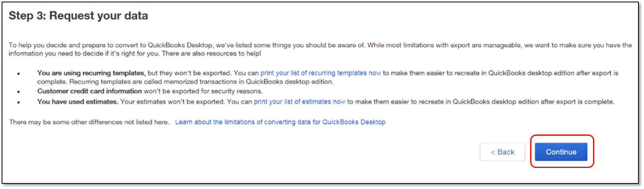
Task: Select bold text You are using recurring templates
Action: (92, 73)
